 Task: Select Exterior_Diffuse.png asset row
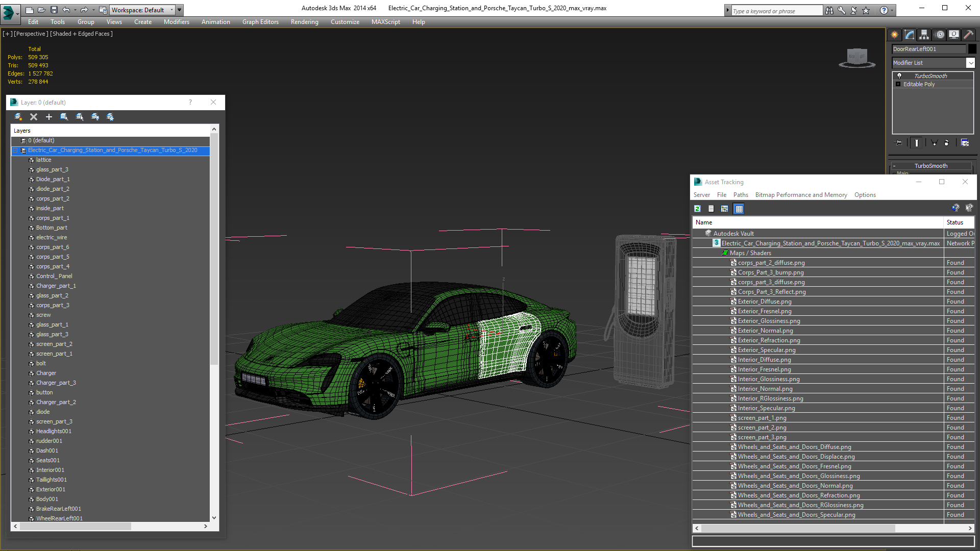(833, 302)
